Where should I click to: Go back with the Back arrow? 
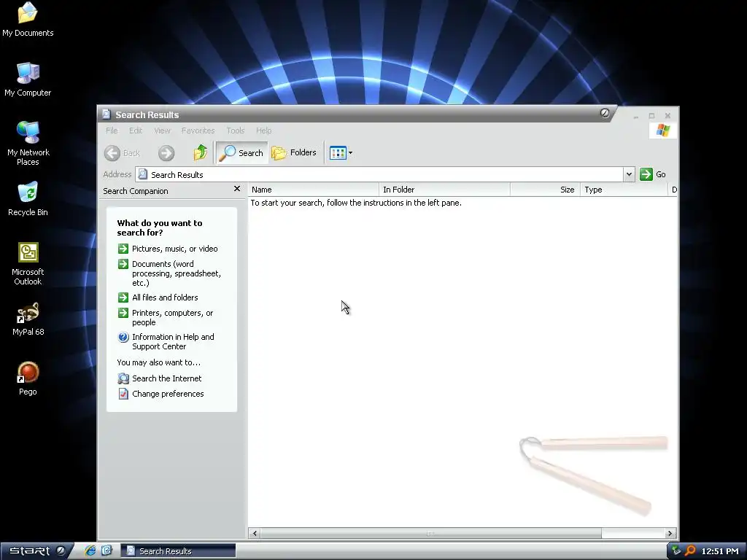[122, 153]
